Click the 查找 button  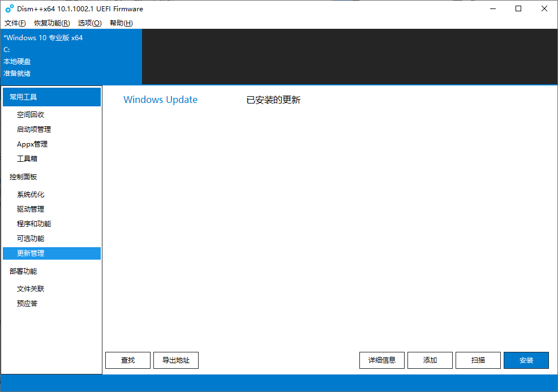point(128,360)
